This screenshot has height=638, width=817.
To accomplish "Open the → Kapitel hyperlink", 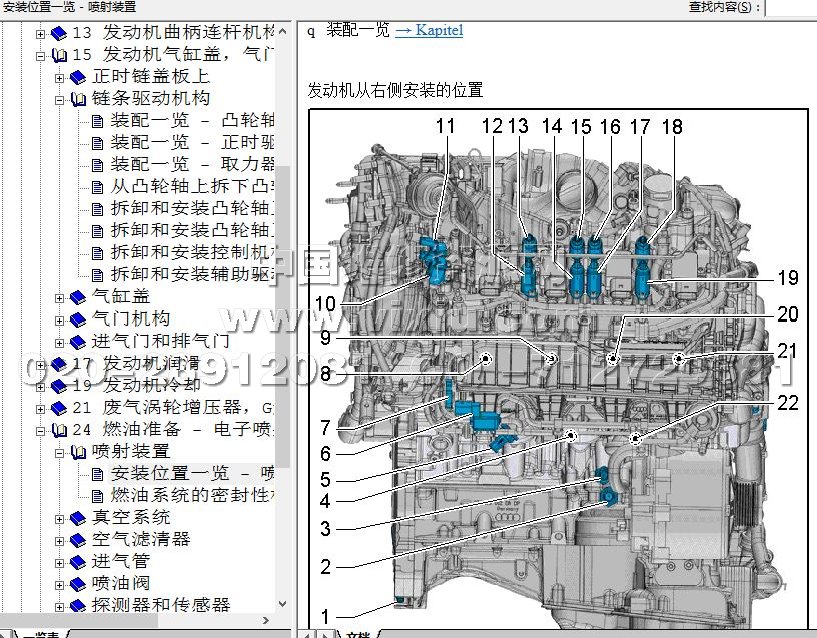I will 429,30.
